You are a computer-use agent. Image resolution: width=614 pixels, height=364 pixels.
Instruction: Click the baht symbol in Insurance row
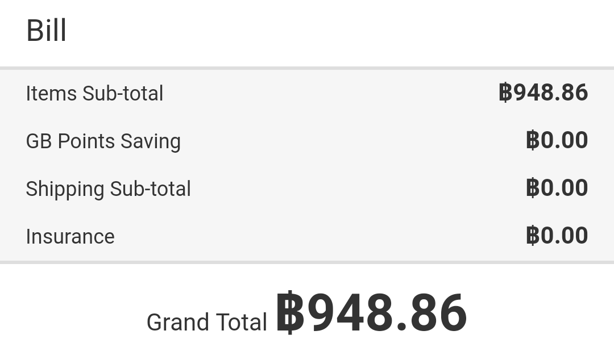pyautogui.click(x=532, y=235)
